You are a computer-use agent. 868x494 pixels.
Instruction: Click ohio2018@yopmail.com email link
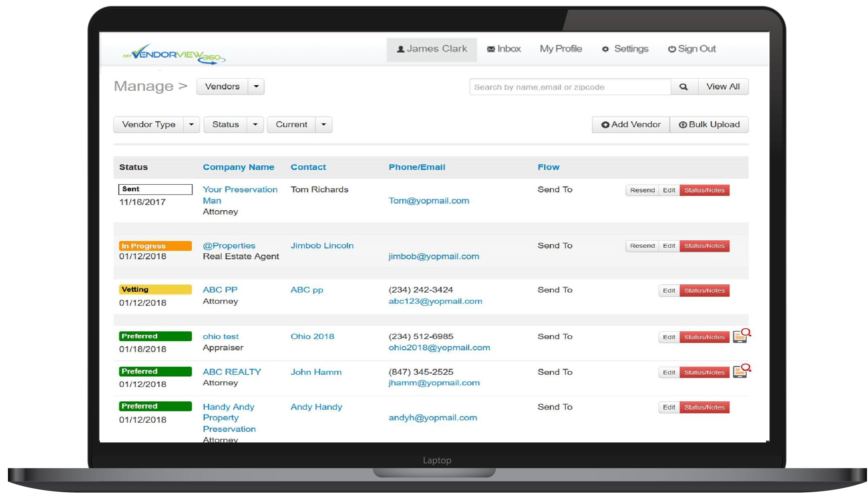tap(439, 348)
